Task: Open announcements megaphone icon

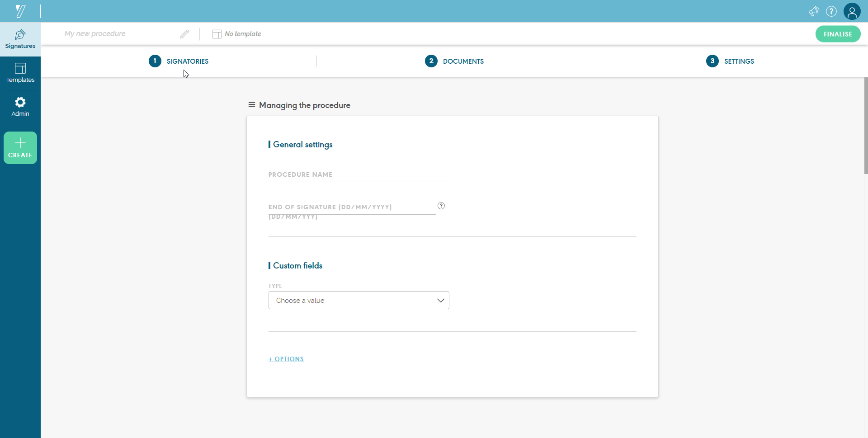Action: [814, 11]
